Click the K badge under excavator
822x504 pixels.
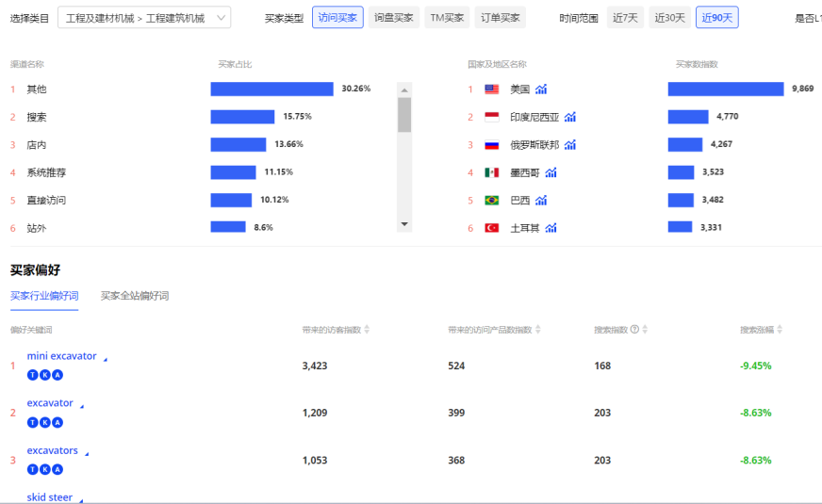tap(45, 422)
